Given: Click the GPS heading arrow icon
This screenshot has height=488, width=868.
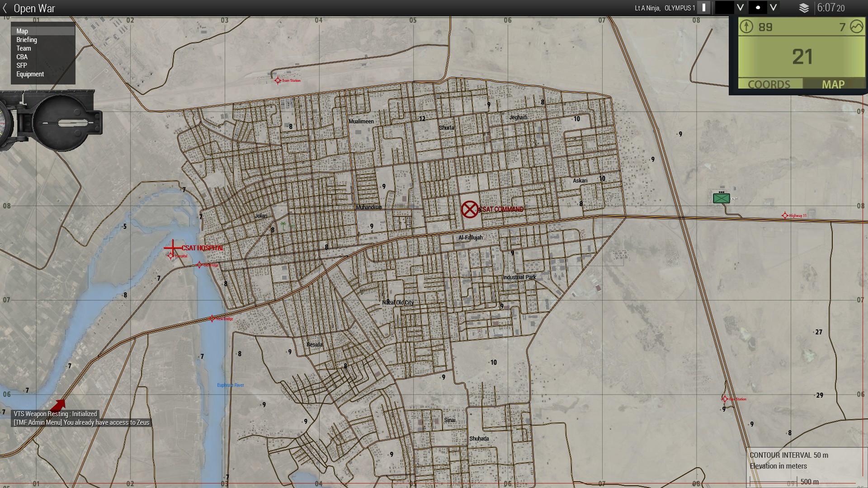Looking at the screenshot, I should tap(746, 27).
